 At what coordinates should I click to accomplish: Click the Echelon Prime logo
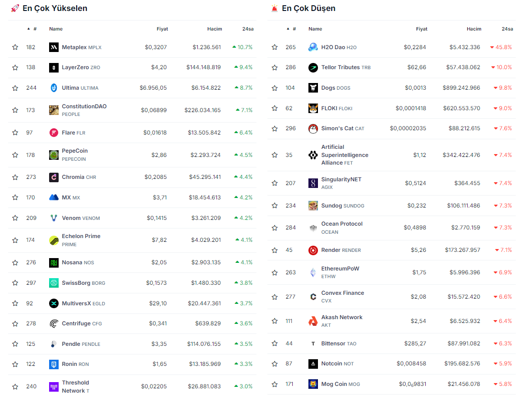pyautogui.click(x=53, y=240)
